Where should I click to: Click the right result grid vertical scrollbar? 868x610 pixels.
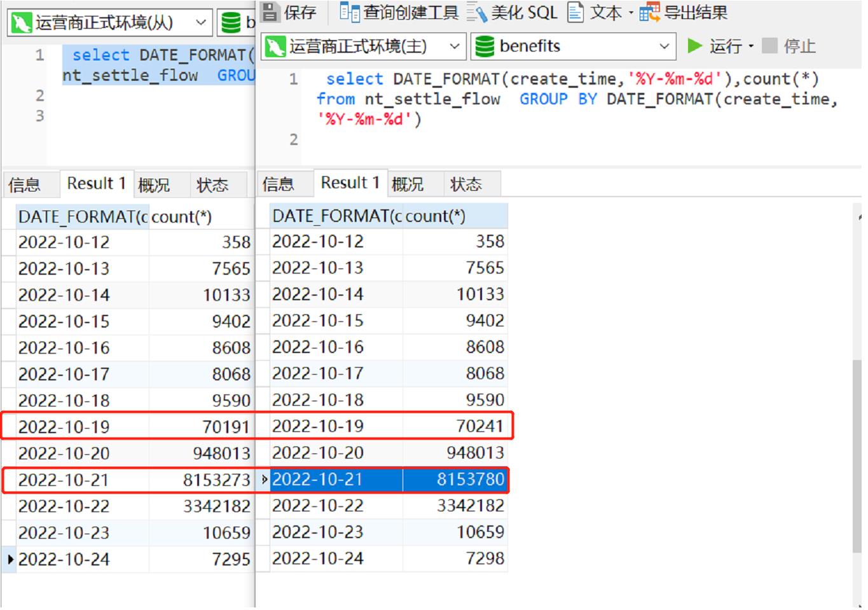coord(857,456)
